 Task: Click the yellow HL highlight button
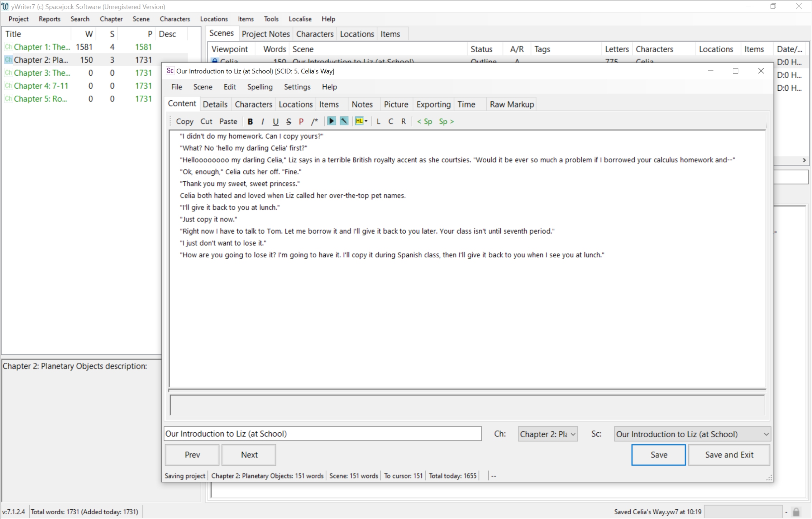coord(359,121)
